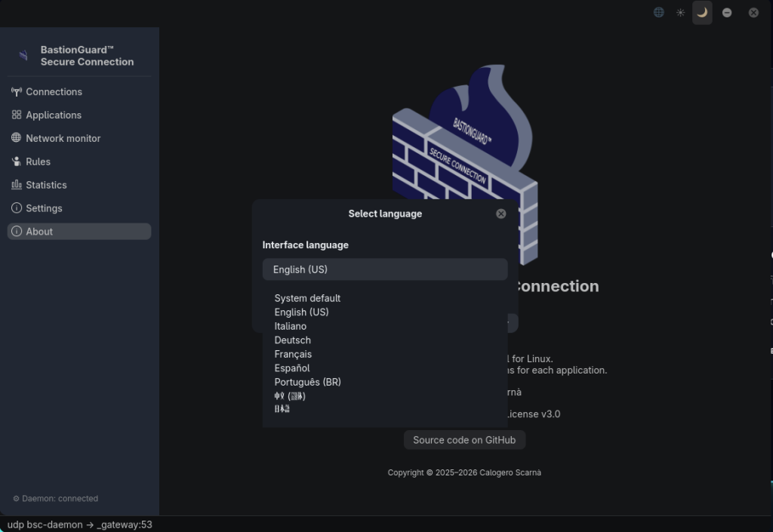Choose Español in the language list

[x=292, y=368]
